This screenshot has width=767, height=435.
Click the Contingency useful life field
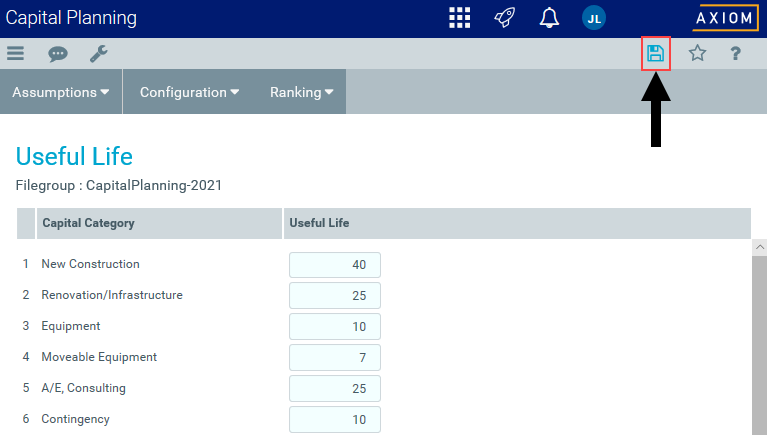(335, 420)
